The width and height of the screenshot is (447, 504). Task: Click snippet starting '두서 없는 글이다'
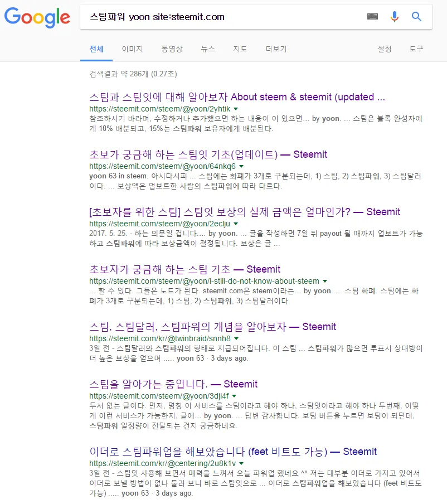point(255,415)
